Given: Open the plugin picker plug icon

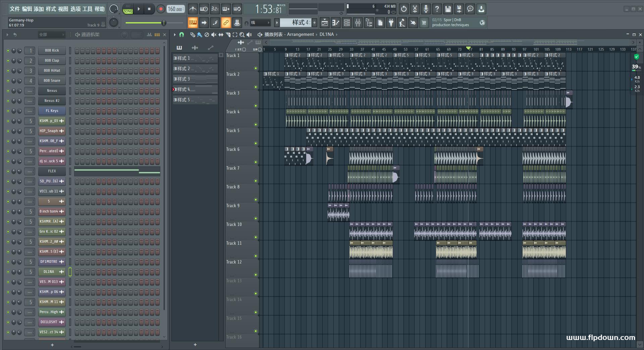Looking at the screenshot, I should pyautogui.click(x=391, y=23).
